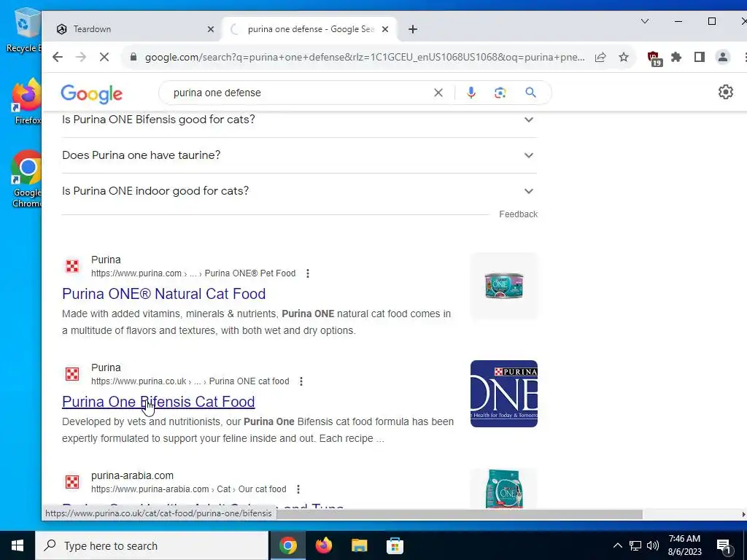Viewport: 747px width, 560px height.
Task: Click the teal cat food bag thumbnail
Action: point(503,488)
